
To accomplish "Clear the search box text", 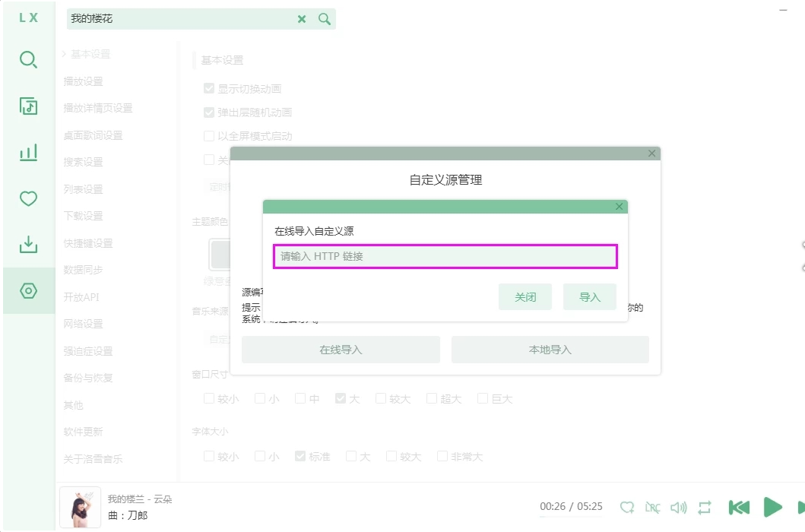I will 302,19.
